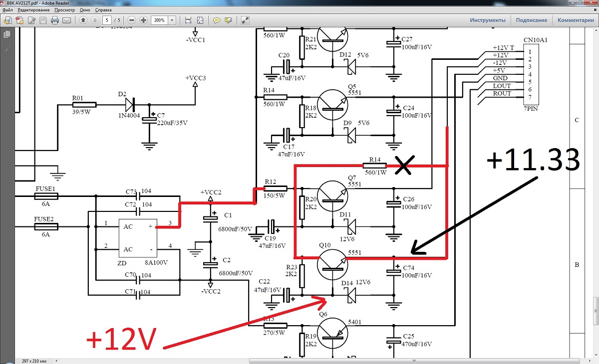Click the Send by email envelope icon
Viewport: 599px width, 364px height.
pos(67,20)
